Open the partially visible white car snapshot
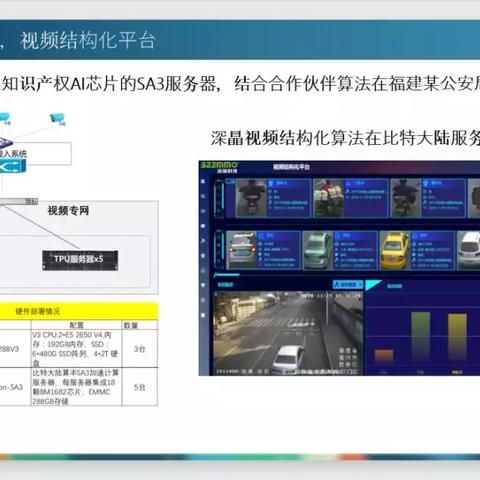480x480 pixels. point(469,250)
